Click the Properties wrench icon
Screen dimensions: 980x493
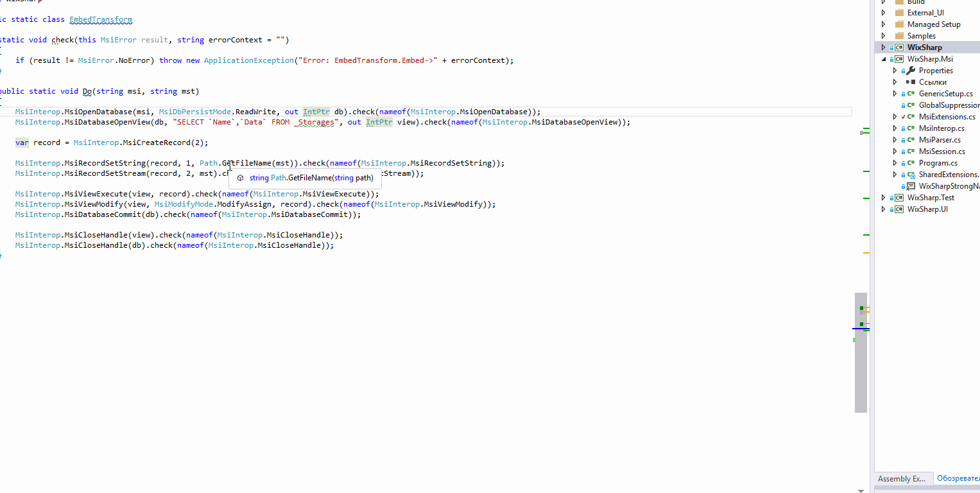coord(911,71)
